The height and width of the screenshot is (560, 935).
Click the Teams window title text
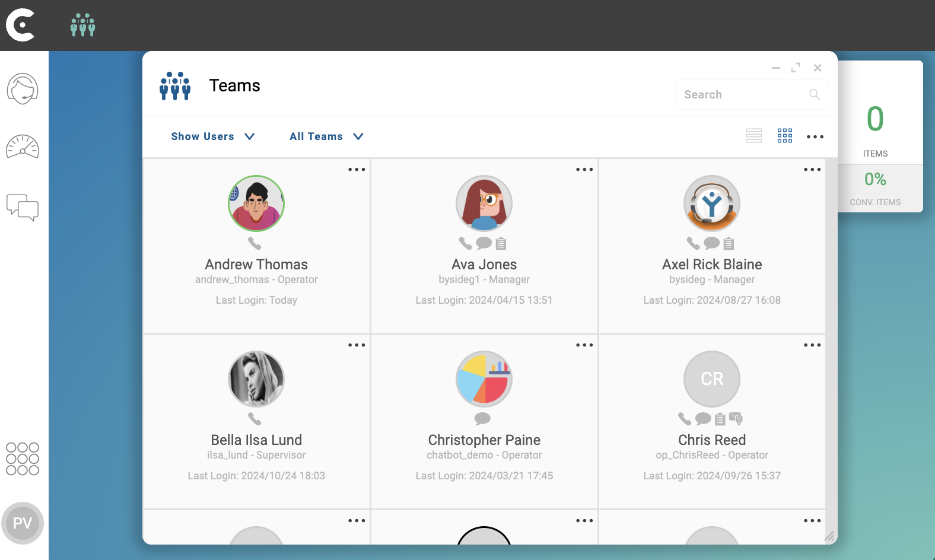[x=235, y=85]
